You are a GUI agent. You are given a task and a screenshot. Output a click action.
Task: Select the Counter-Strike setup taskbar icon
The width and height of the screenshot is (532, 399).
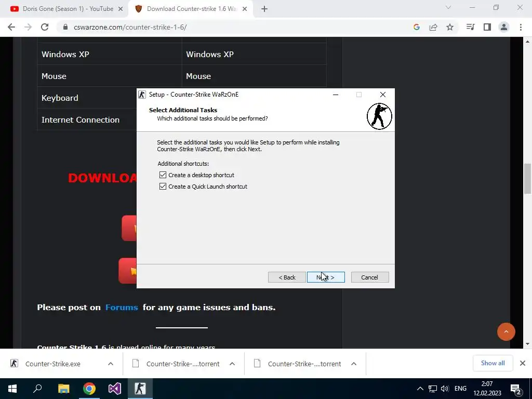coord(140,389)
